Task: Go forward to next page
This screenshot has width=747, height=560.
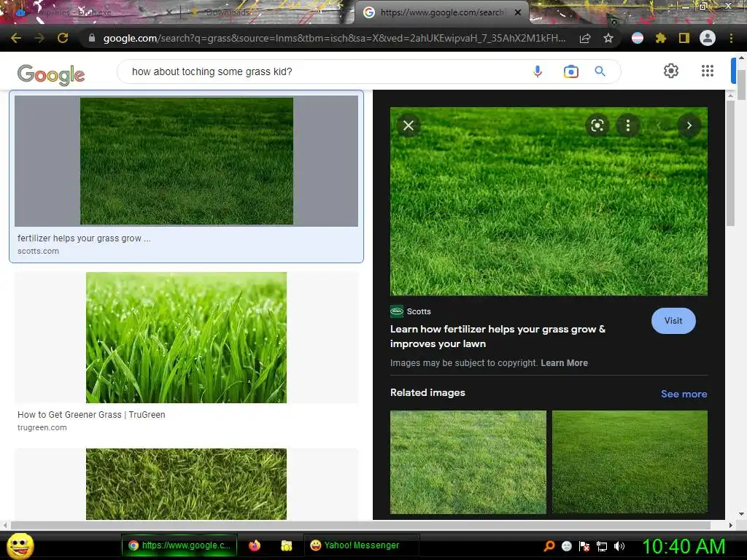Action: 39,38
